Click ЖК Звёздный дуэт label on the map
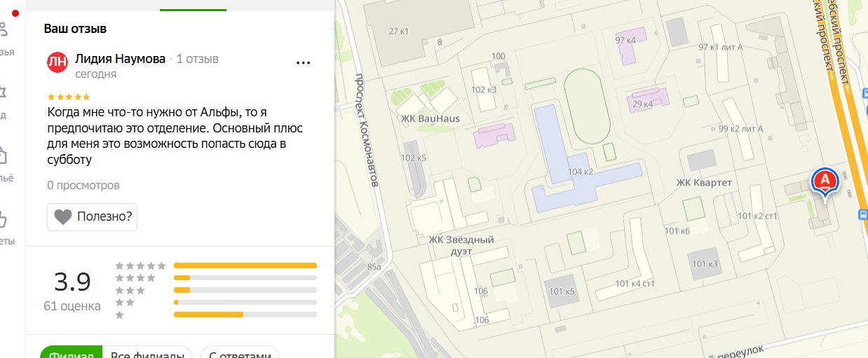Screen dimensions: 868x358 coord(461,245)
